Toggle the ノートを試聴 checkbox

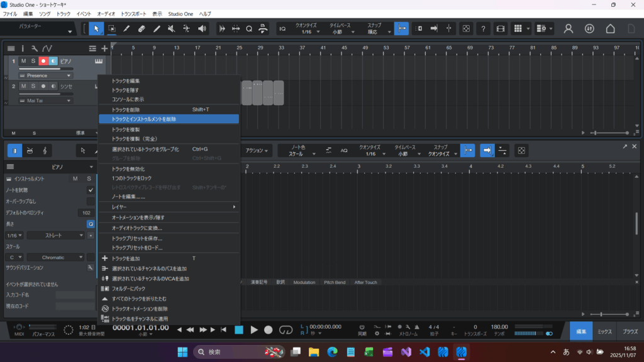coord(91,190)
